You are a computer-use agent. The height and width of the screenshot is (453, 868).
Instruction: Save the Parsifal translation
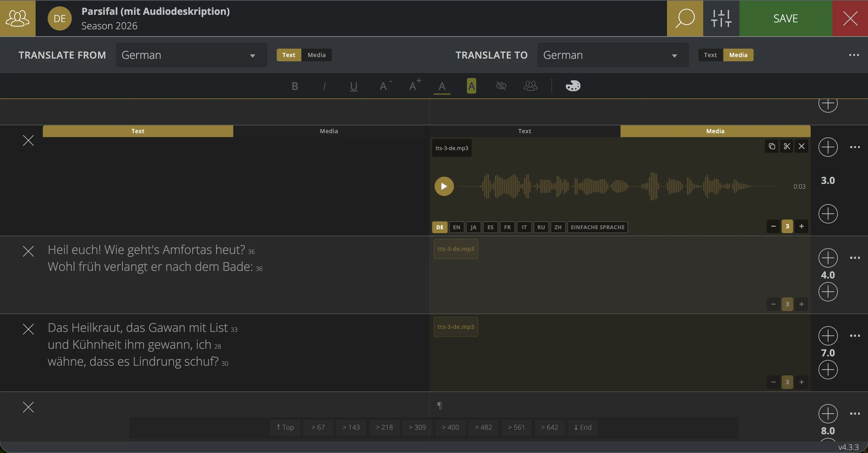click(785, 18)
